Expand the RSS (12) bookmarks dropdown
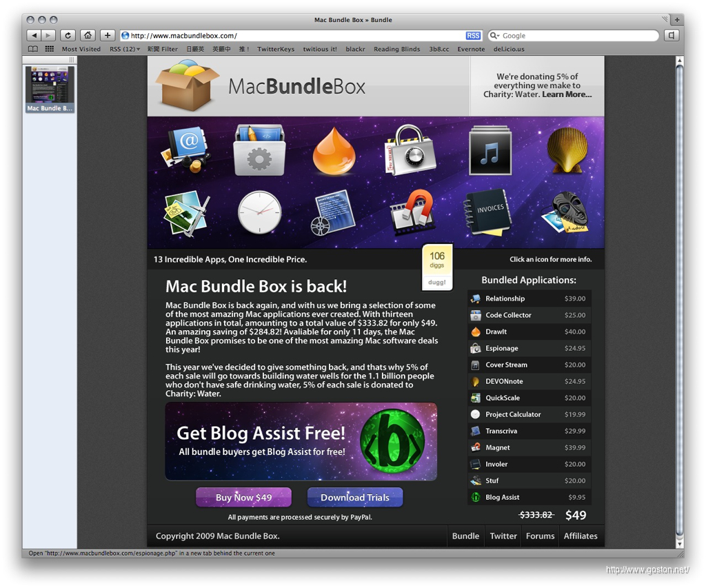 click(x=125, y=49)
